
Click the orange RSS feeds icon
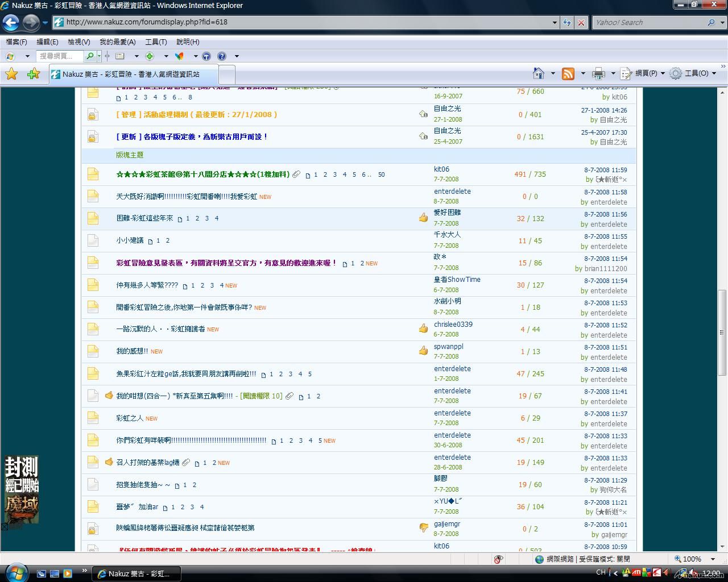pyautogui.click(x=568, y=73)
